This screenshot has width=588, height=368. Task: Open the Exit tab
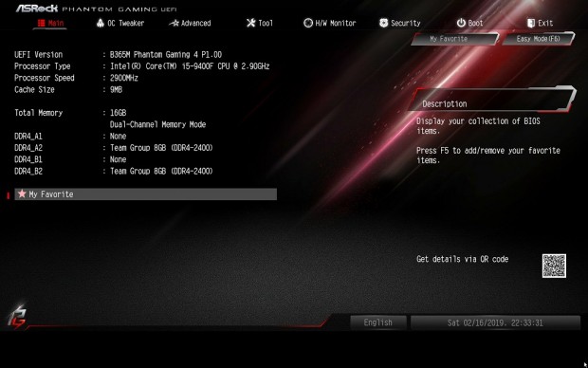pyautogui.click(x=540, y=24)
